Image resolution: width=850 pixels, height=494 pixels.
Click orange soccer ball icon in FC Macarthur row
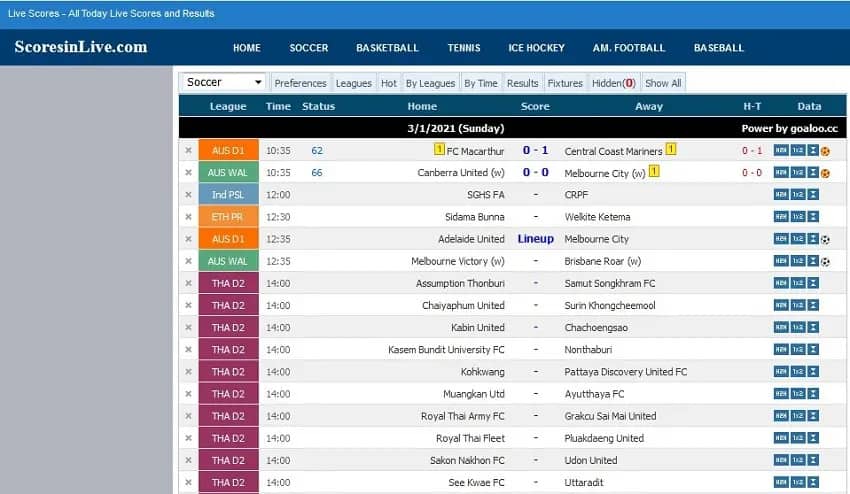[825, 151]
